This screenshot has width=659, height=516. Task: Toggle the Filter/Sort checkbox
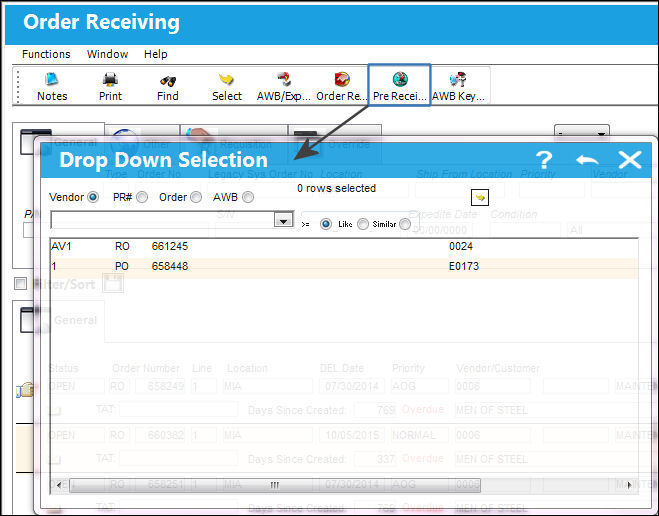point(20,284)
